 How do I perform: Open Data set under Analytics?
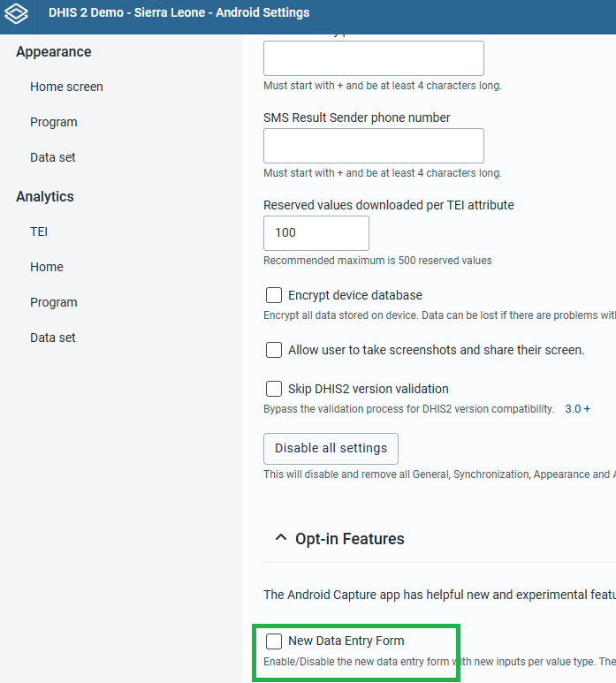(53, 338)
